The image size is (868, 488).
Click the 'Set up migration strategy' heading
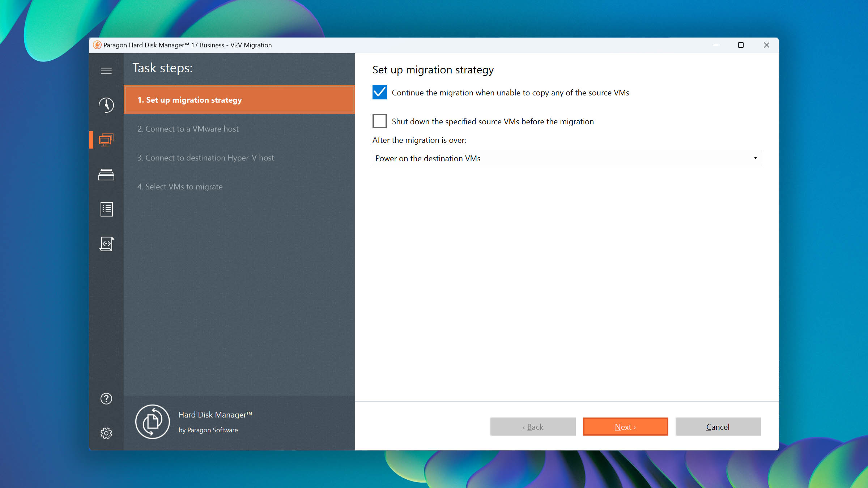[433, 70]
